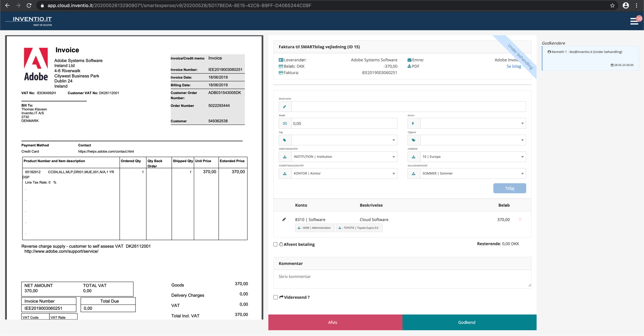Click the pencil icon beside Beskrivelse field

pyautogui.click(x=285, y=107)
